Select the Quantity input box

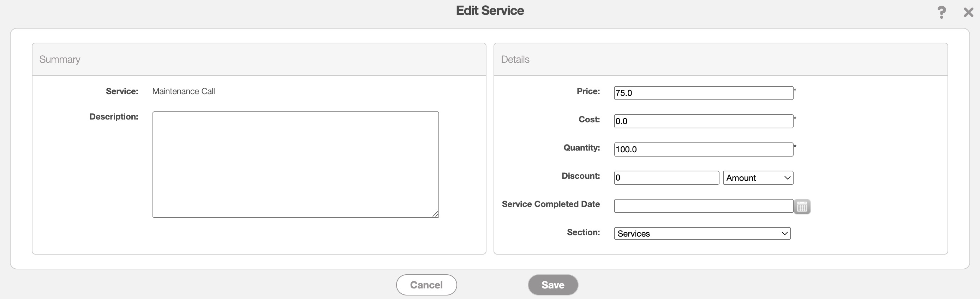point(703,149)
